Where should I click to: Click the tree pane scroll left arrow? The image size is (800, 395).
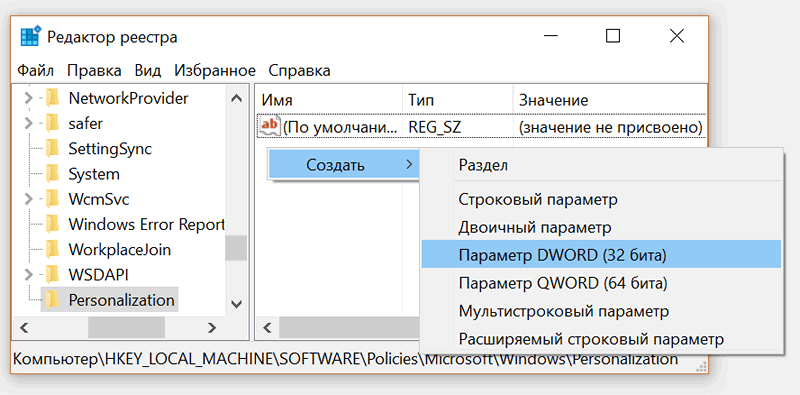pos(23,327)
